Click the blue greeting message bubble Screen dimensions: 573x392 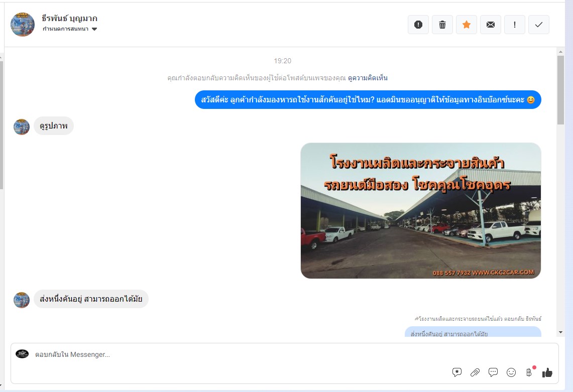(368, 100)
